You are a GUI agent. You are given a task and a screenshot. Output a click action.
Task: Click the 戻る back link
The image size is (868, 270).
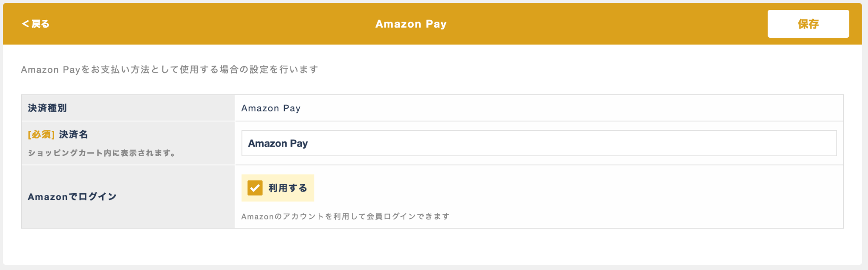click(x=36, y=24)
